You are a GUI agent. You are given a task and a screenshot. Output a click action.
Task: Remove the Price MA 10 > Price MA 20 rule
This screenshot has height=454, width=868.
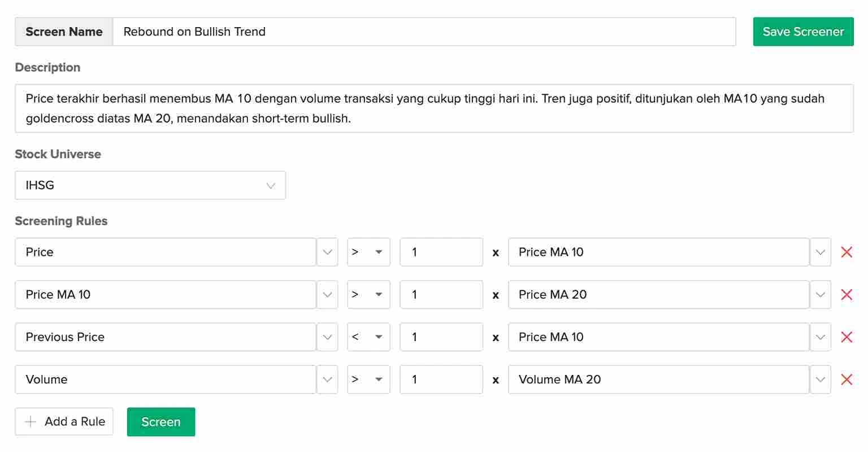point(846,295)
